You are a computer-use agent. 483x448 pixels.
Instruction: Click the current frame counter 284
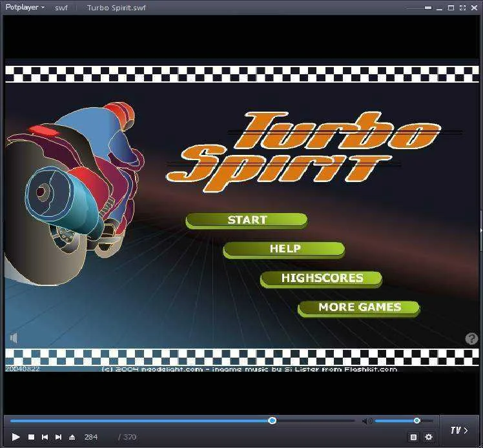click(x=91, y=437)
